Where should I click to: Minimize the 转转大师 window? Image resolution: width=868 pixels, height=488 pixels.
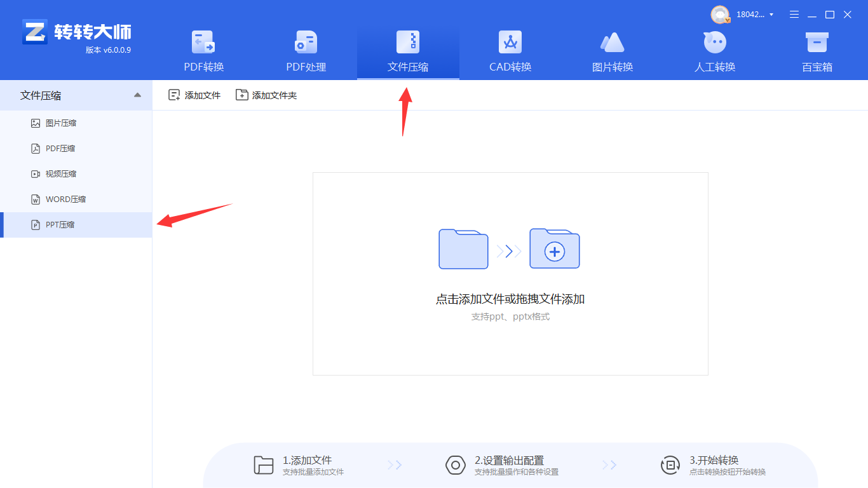tap(812, 15)
